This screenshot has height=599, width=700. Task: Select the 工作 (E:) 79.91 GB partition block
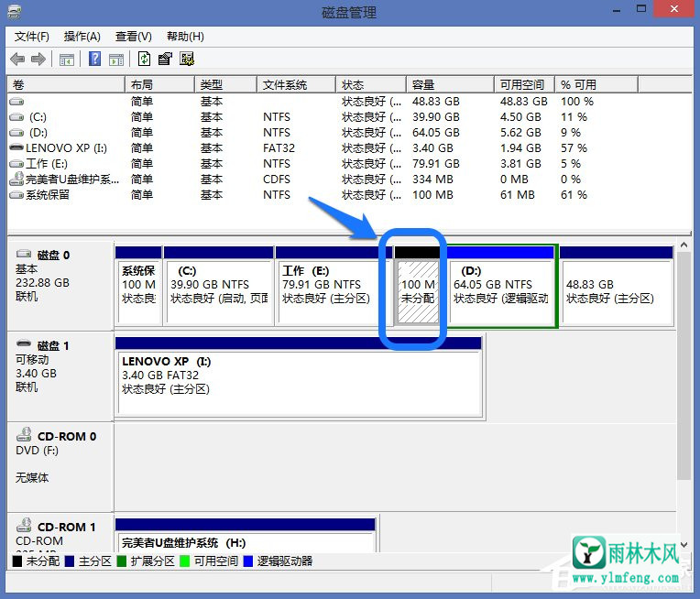tap(334, 286)
